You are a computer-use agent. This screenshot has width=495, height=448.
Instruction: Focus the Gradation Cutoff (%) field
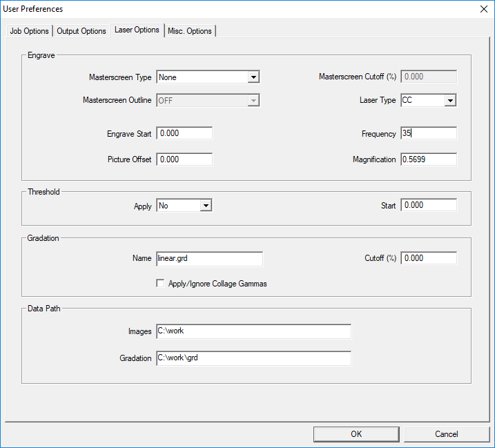(429, 258)
